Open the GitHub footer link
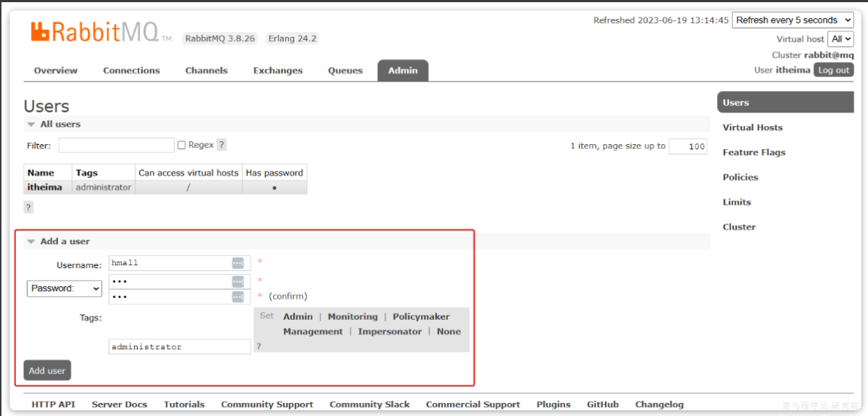The image size is (868, 416). click(x=603, y=404)
